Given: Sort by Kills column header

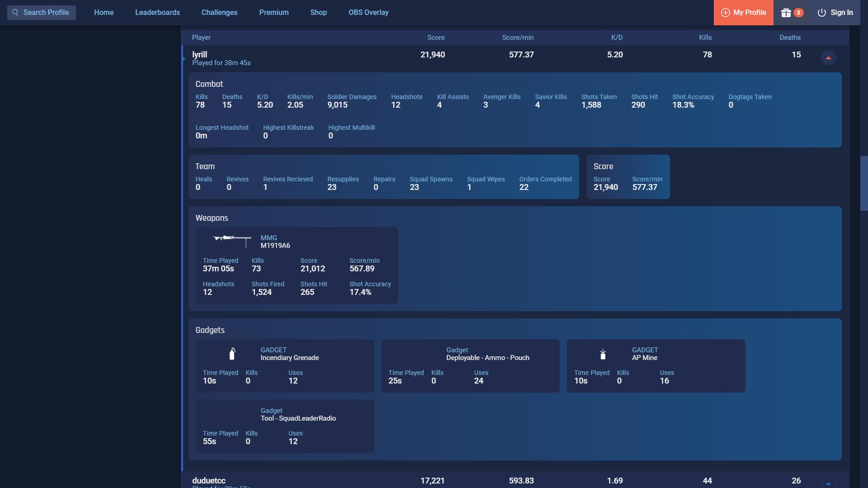Looking at the screenshot, I should click(705, 38).
